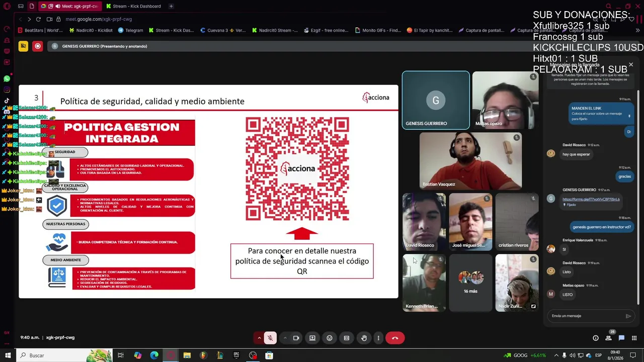The image size is (644, 362).
Task: Open Opera menu logo button
Action: (7, 6)
